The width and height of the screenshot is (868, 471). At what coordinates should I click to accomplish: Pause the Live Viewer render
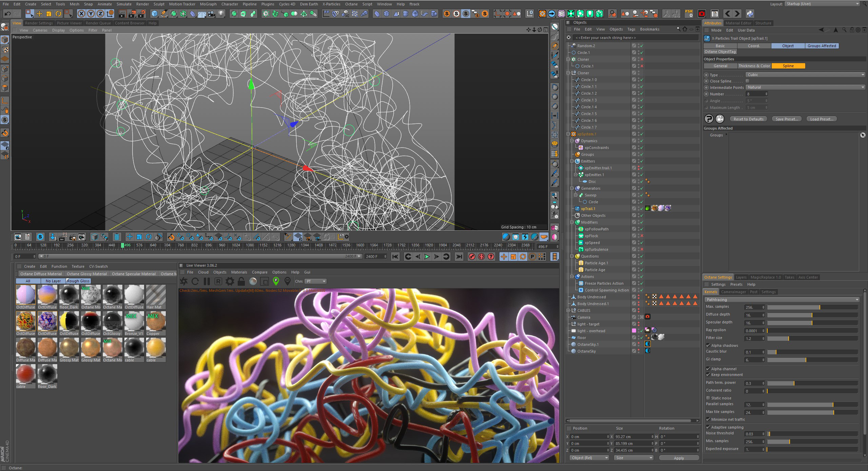(x=206, y=281)
